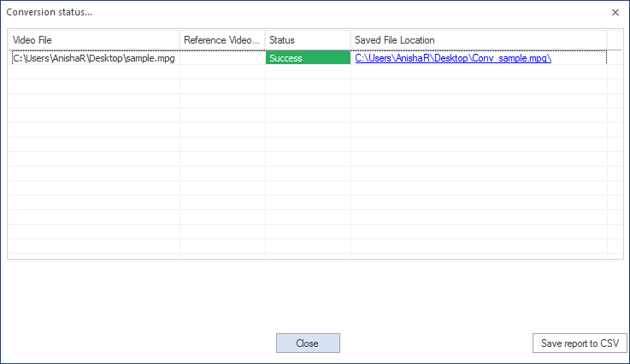Close the Conversion status dialog with X
The width and height of the screenshot is (630, 364).
(x=615, y=13)
